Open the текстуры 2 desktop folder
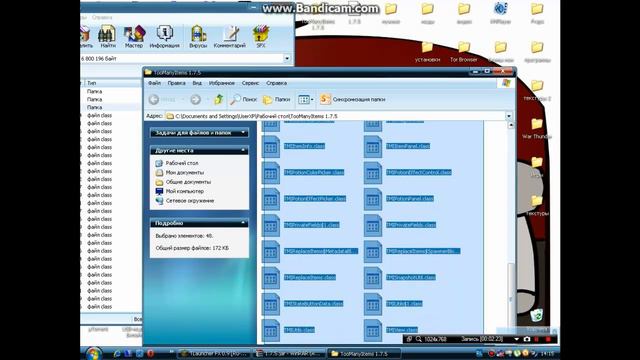The image size is (640, 360). (x=537, y=90)
